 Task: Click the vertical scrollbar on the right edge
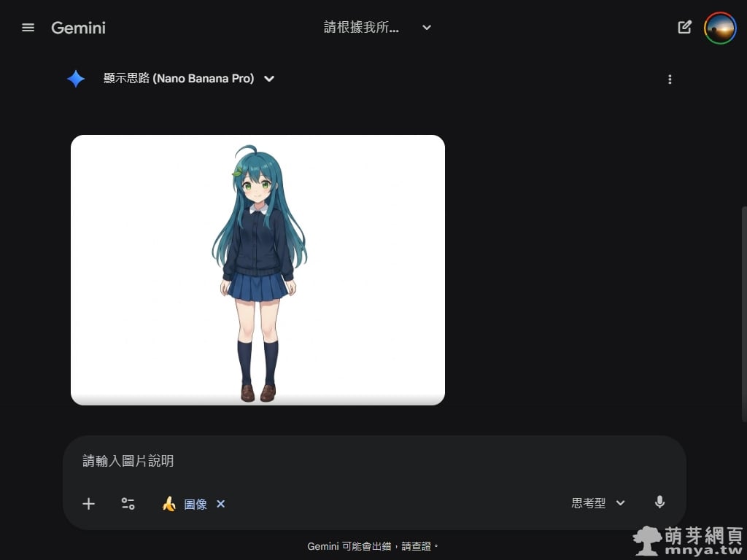pos(743,314)
